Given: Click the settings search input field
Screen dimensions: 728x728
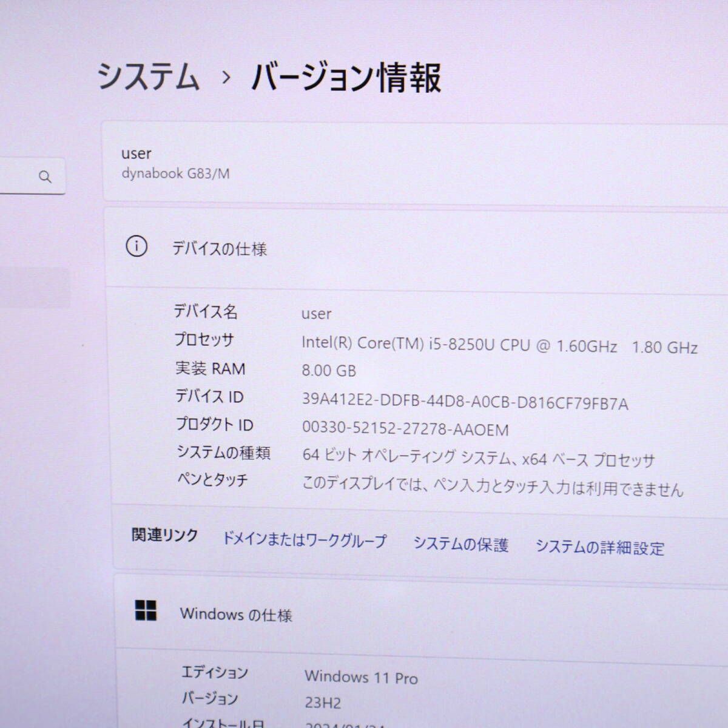Looking at the screenshot, I should coord(32,176).
